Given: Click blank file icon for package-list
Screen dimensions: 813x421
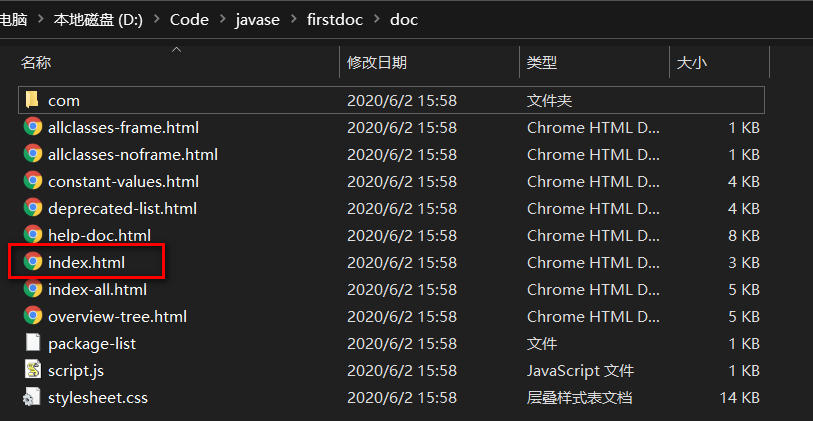Looking at the screenshot, I should 32,343.
